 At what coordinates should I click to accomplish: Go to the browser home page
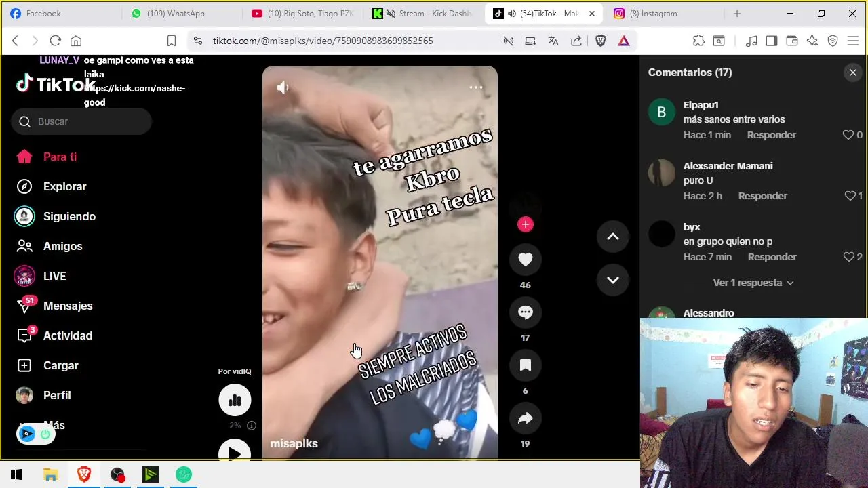[x=76, y=41]
